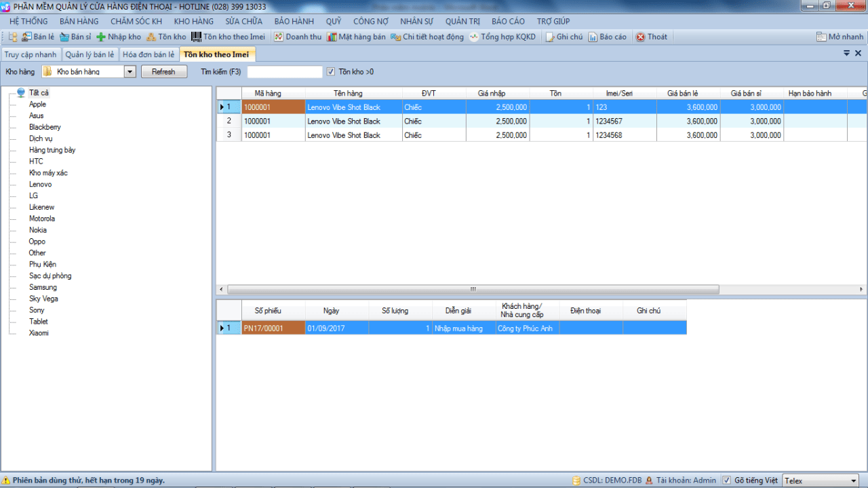Toggle the Tồn kho >0 checkbox
This screenshot has height=488, width=868.
[331, 71]
